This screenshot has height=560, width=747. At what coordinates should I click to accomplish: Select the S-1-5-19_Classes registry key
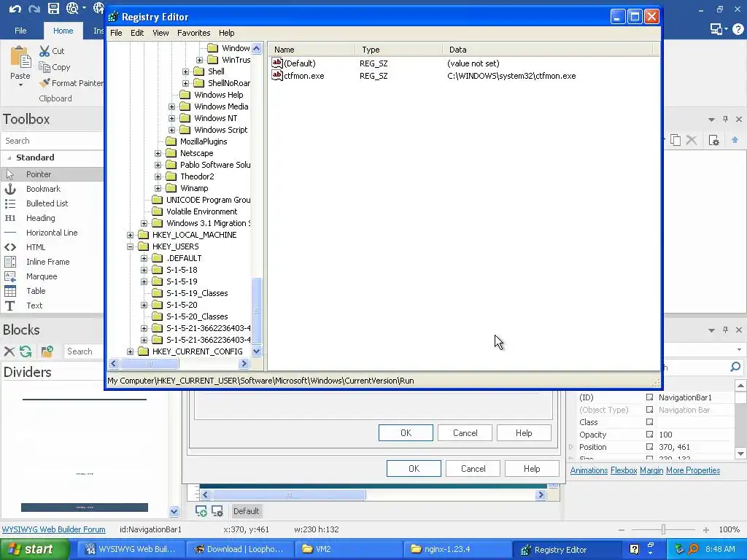click(x=197, y=293)
